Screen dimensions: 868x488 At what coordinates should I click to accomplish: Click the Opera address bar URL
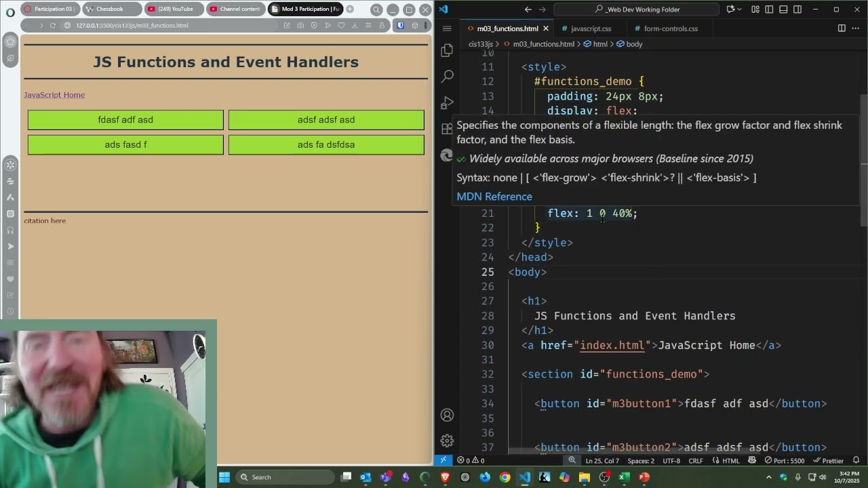pyautogui.click(x=132, y=26)
